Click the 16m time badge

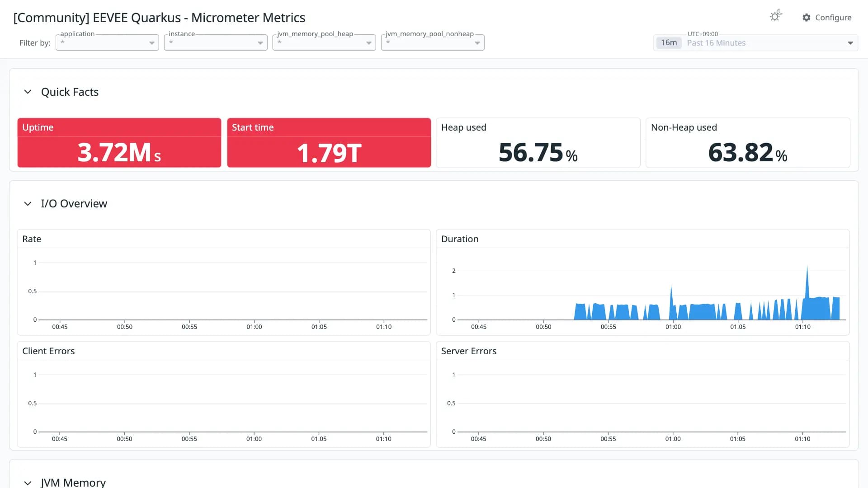pyautogui.click(x=669, y=43)
